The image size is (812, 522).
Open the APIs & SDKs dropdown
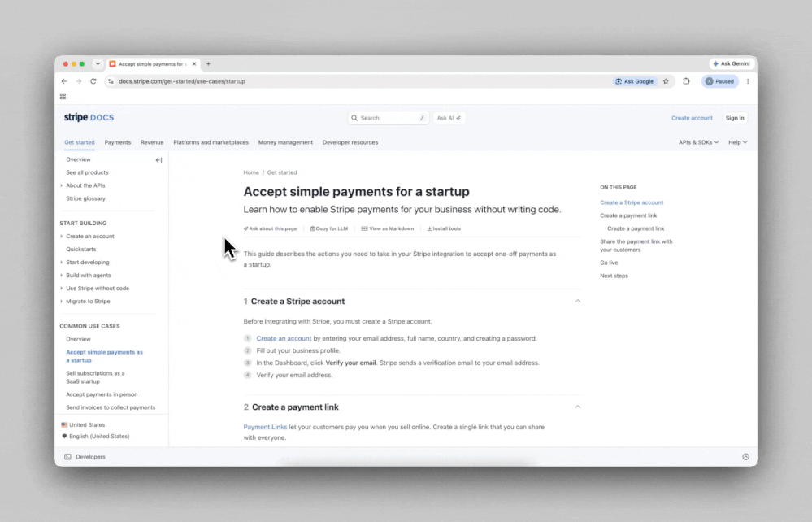coord(698,142)
